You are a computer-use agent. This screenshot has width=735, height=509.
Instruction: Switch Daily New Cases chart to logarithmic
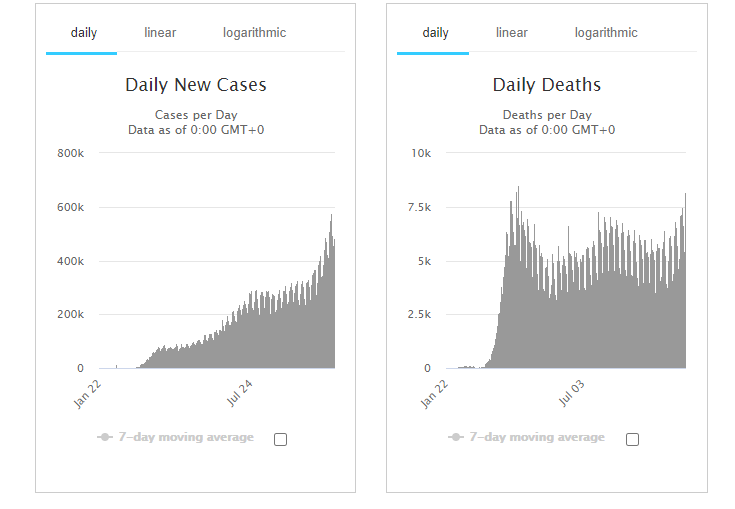(x=254, y=33)
